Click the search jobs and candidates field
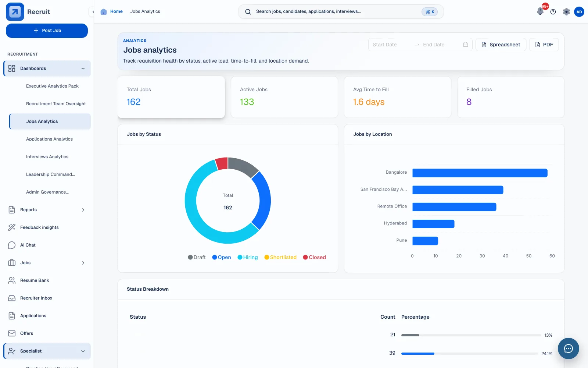This screenshot has width=588, height=368. (x=341, y=12)
